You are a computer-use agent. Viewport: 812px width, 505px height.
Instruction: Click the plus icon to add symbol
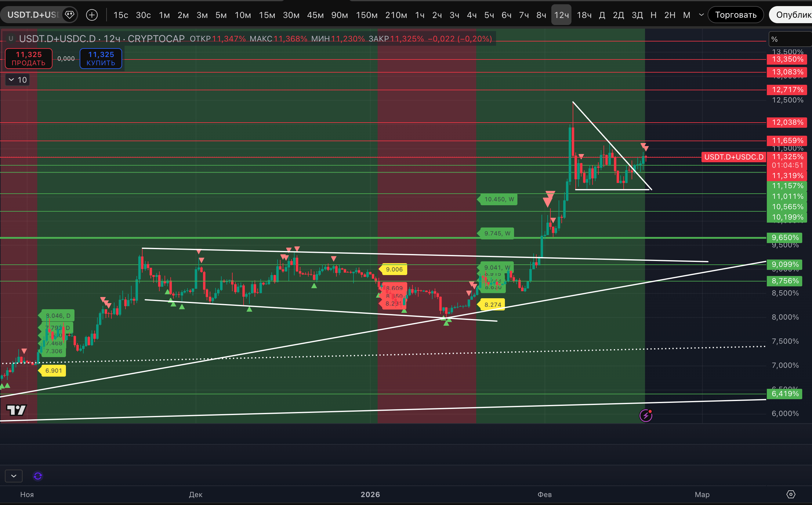pos(92,15)
